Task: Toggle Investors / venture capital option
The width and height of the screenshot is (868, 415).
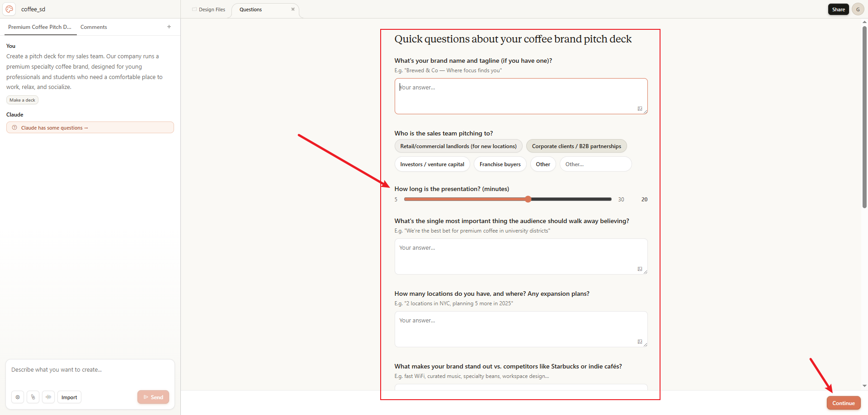Action: [x=432, y=164]
